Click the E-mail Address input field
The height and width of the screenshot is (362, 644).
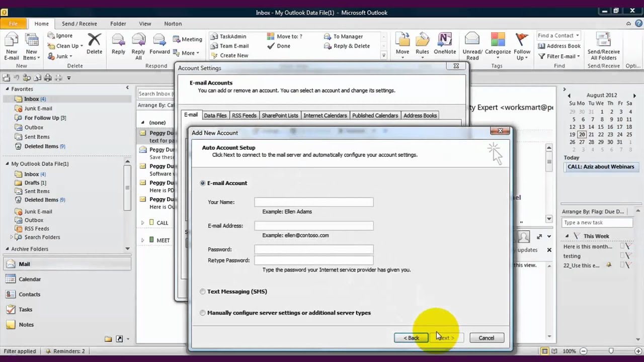point(314,226)
